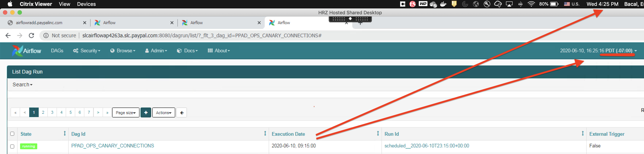Open the Admin dropdown menu
This screenshot has width=644, height=154.
pyautogui.click(x=156, y=51)
